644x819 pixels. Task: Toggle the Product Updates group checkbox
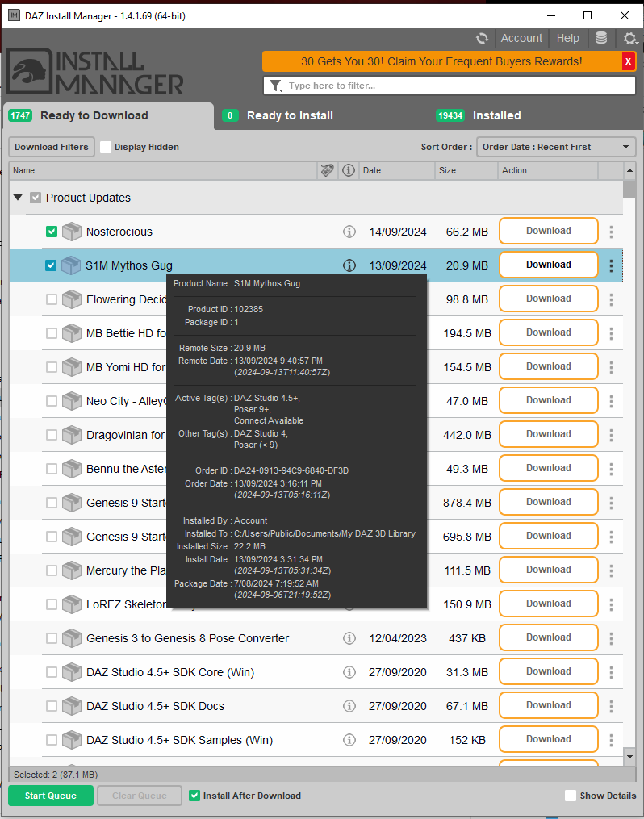35,198
